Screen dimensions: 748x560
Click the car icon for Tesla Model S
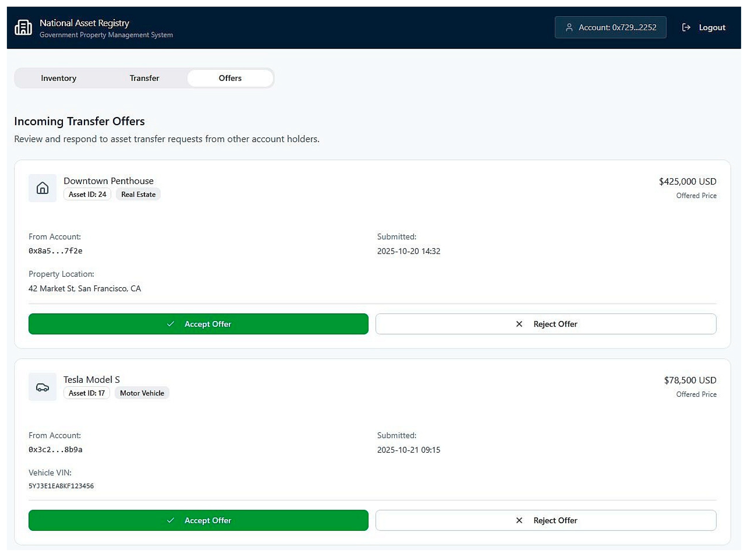(x=42, y=387)
